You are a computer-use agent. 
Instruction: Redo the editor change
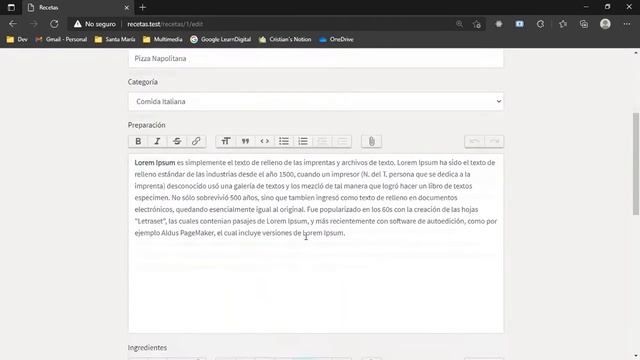click(494, 141)
